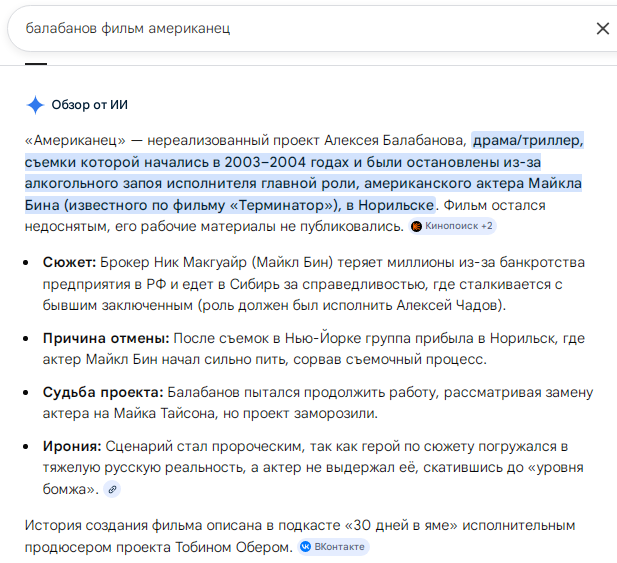The height and width of the screenshot is (563, 617).
Task: Click the text '«30 дней в яме»'
Action: coord(401,526)
